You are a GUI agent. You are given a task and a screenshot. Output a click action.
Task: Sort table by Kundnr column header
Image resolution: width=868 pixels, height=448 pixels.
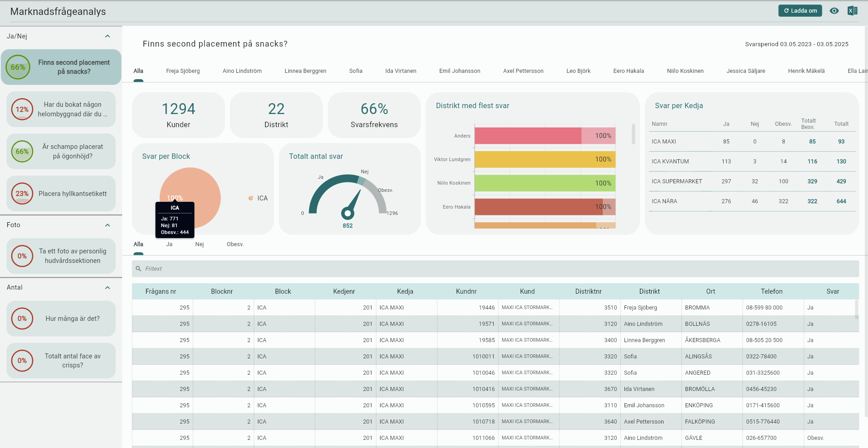pyautogui.click(x=466, y=291)
